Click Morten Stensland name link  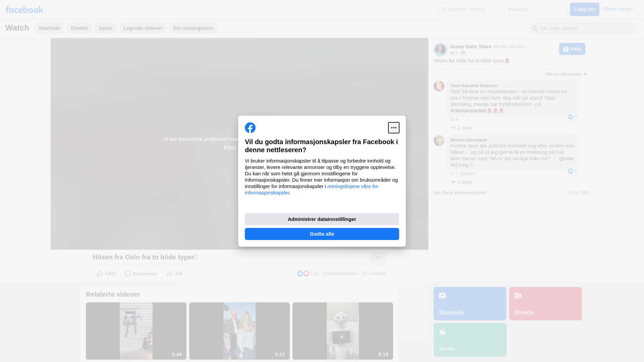[x=469, y=140]
